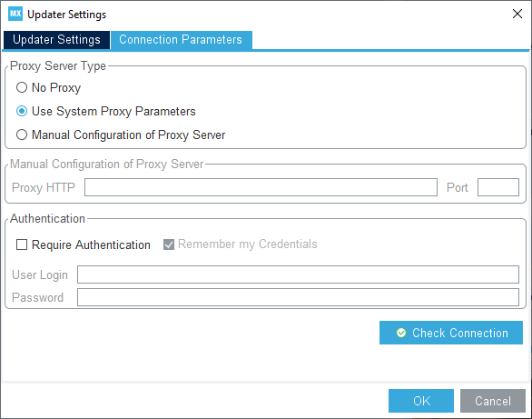Click inside the Proxy HTTP text field
This screenshot has height=419, width=532.
click(261, 187)
